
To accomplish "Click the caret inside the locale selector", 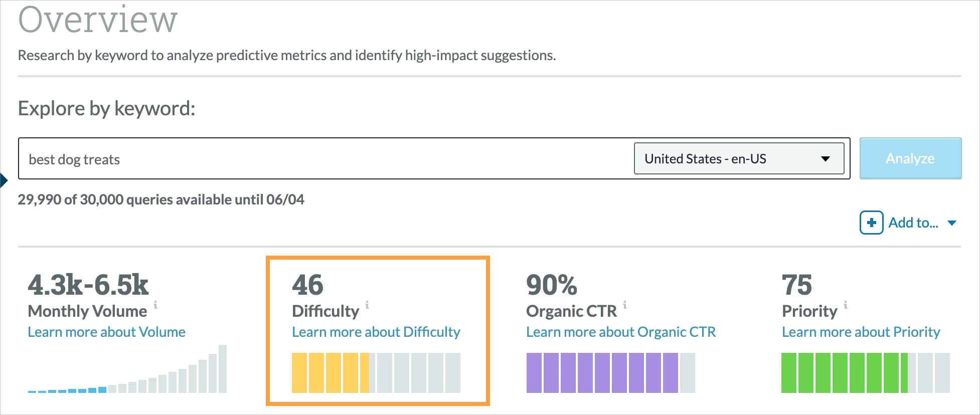I will click(827, 159).
